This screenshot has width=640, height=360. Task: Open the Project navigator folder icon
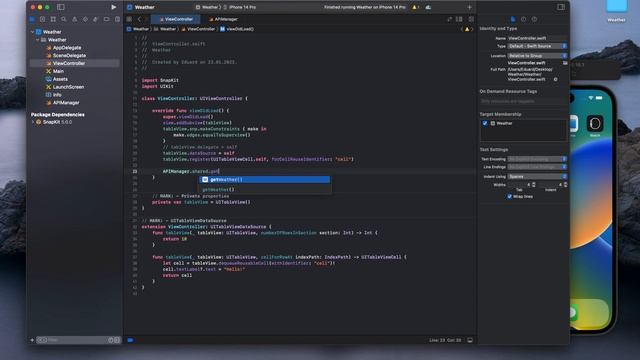(32, 19)
